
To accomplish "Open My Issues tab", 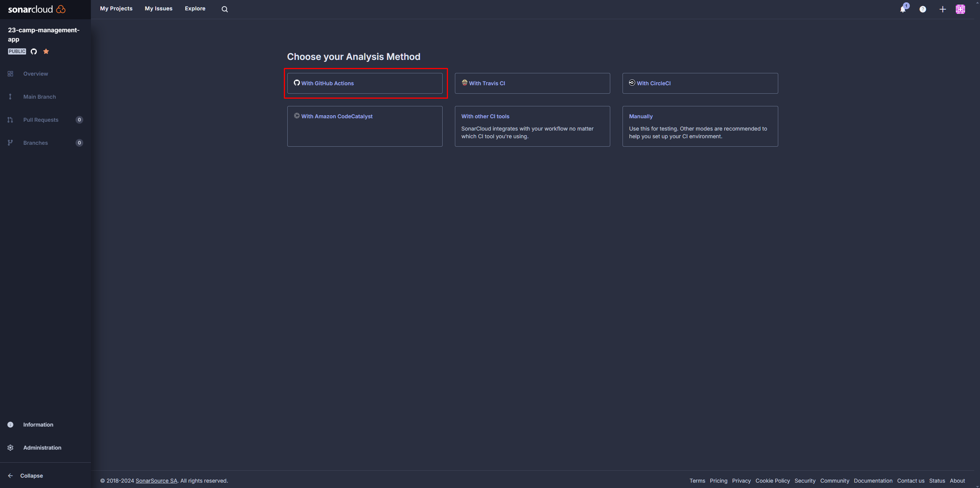I will click(x=158, y=8).
